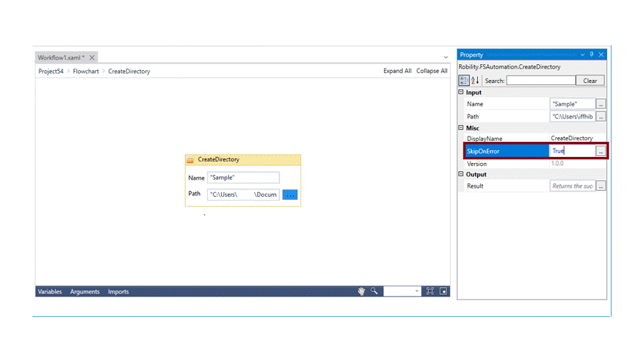The height and width of the screenshot is (362, 644).
Task: Collapse the Output property section
Action: coord(461,174)
